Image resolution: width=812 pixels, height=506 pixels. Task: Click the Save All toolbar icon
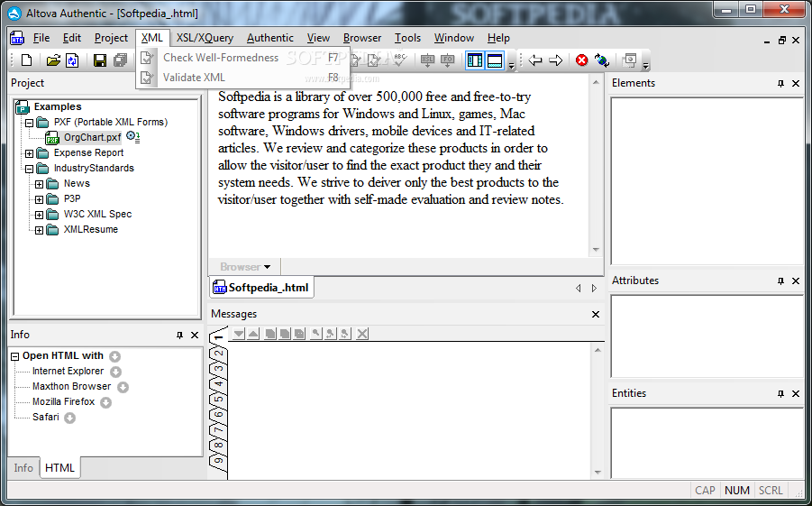click(120, 60)
